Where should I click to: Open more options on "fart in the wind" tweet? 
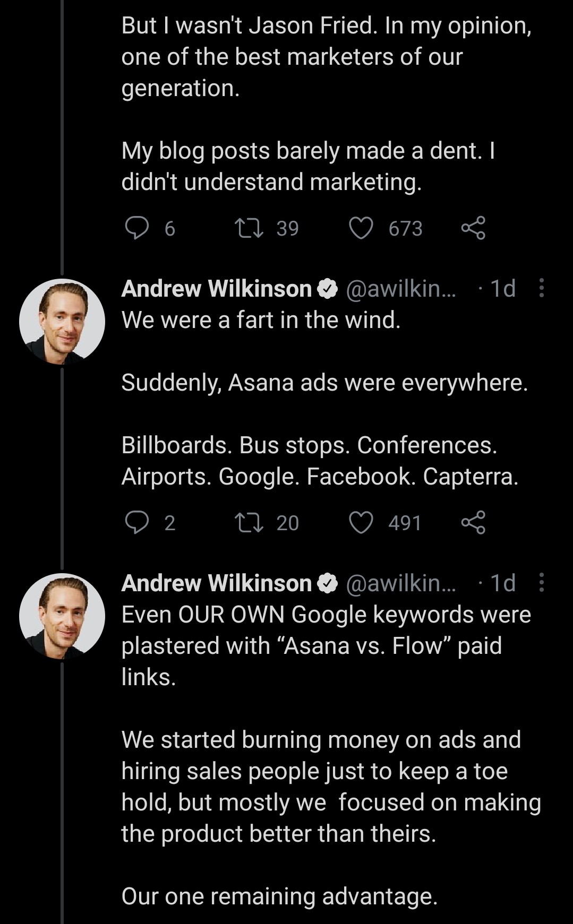coord(541,288)
